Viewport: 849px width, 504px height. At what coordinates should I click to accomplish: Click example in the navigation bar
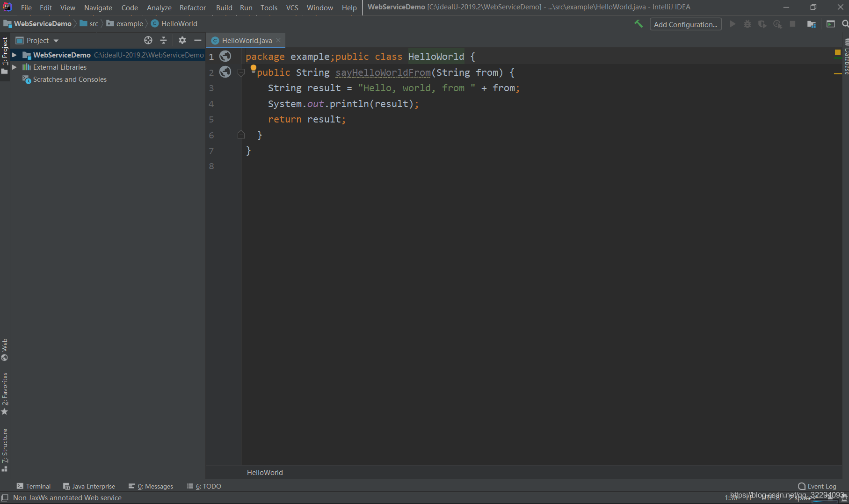[125, 23]
